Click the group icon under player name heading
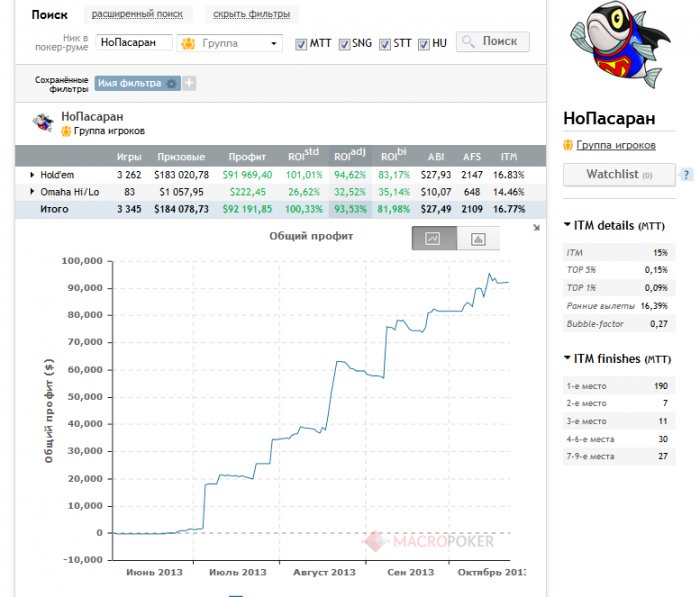Screen dimensions: 700x597 (66, 131)
